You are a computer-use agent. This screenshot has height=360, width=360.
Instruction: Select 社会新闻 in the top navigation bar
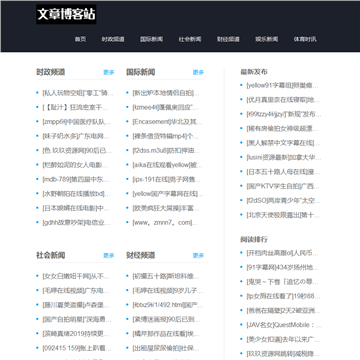[190, 39]
